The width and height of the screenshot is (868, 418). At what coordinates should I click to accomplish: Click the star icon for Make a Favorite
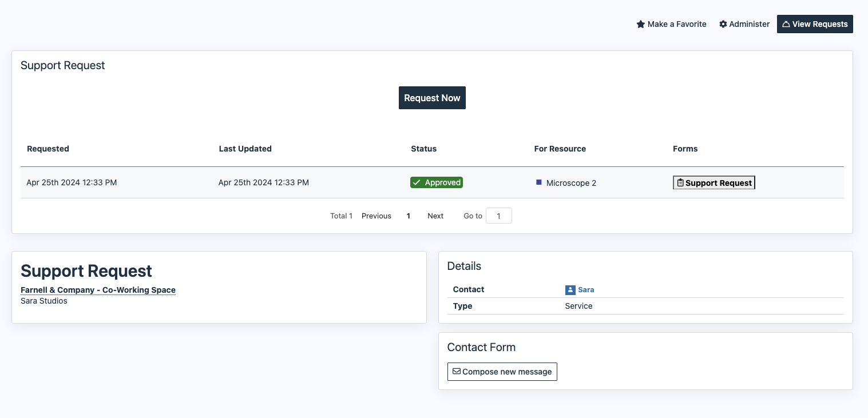[641, 25]
